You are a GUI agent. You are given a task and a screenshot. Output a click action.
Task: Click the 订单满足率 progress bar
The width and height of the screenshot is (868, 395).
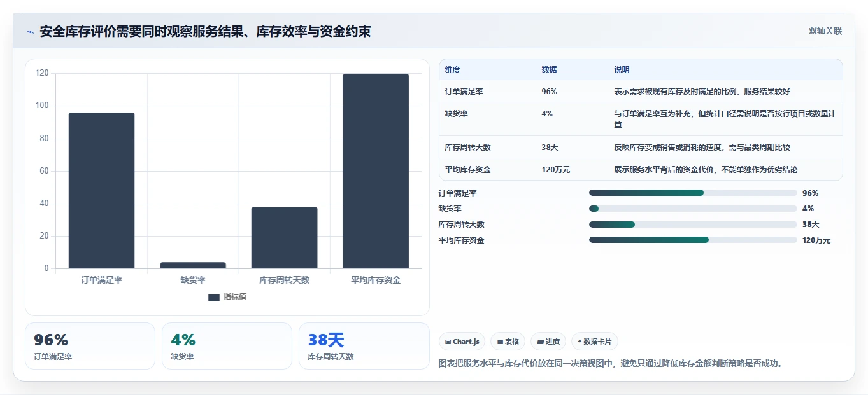point(693,193)
